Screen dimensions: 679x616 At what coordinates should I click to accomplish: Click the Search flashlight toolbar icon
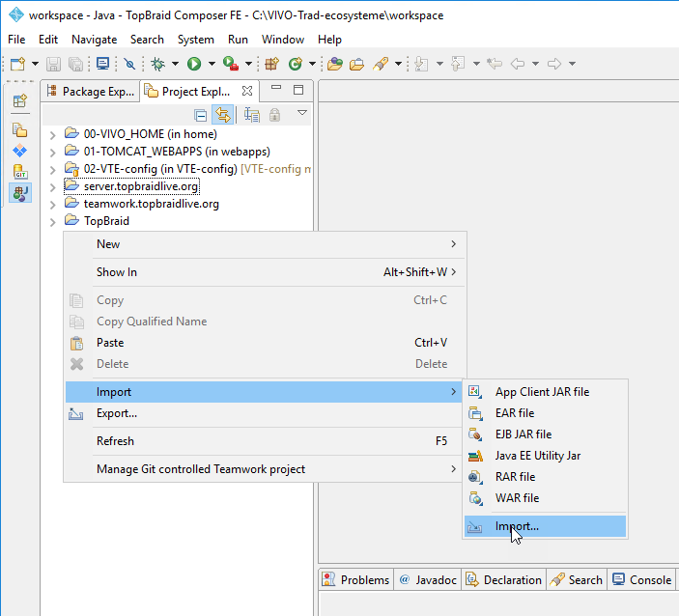(x=381, y=64)
